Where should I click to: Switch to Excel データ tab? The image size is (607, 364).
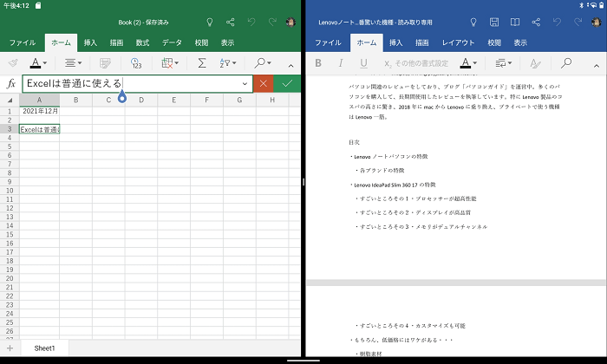pos(172,42)
